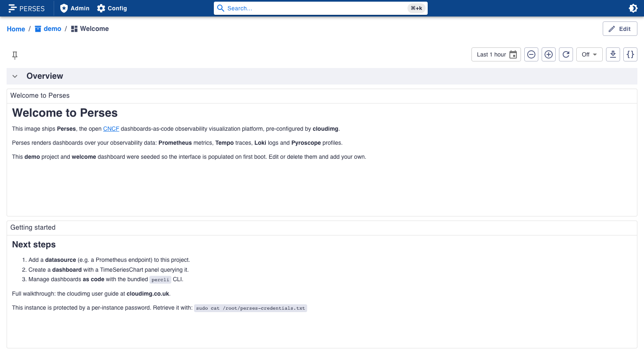
Task: Click the Config gear icon
Action: 101,8
